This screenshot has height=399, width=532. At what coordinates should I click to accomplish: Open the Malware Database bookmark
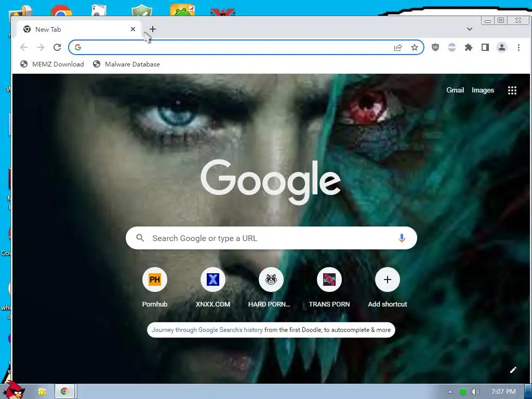pos(126,64)
